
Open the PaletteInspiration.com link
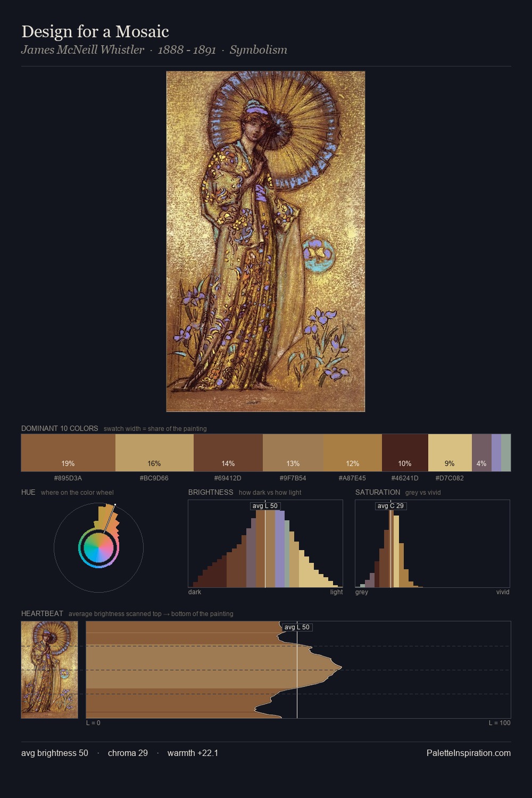(469, 753)
